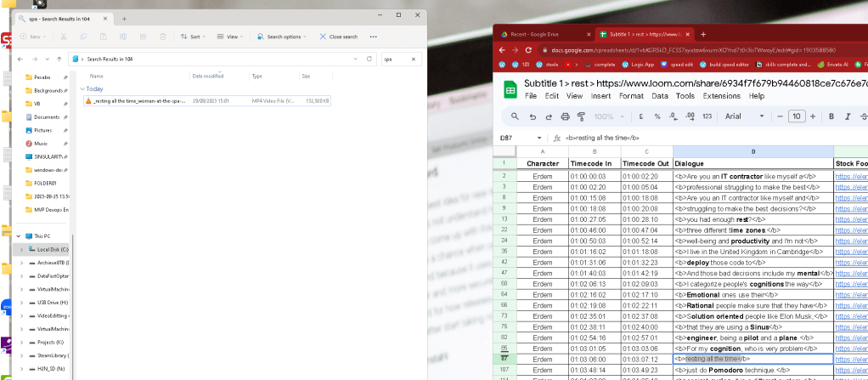
Task: Open recent locations dropdown beside forward arrow
Action: pos(47,59)
